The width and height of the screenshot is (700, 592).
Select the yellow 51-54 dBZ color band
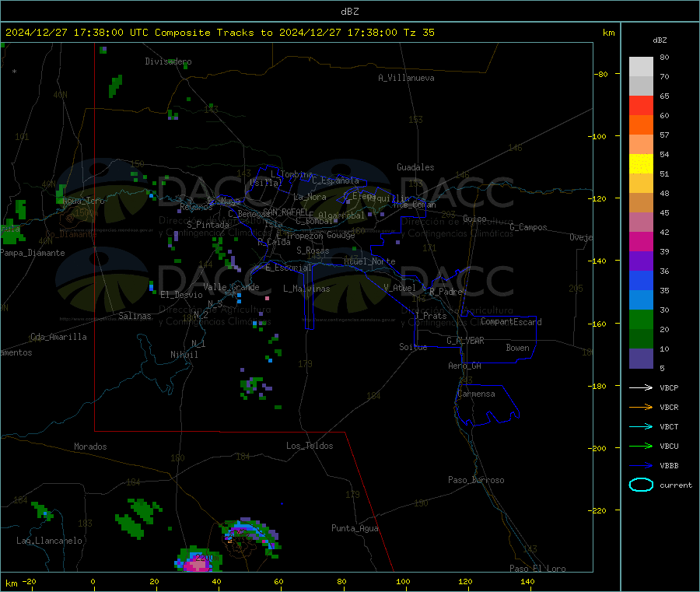tap(641, 164)
